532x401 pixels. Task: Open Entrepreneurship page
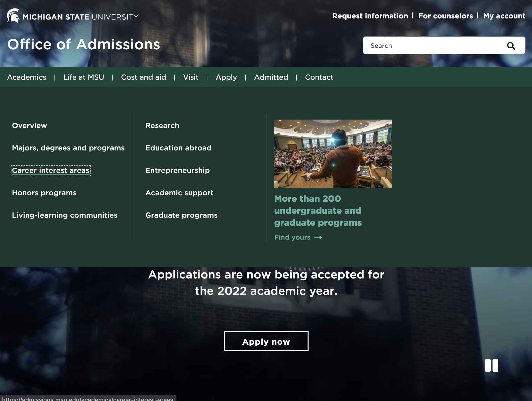(177, 170)
